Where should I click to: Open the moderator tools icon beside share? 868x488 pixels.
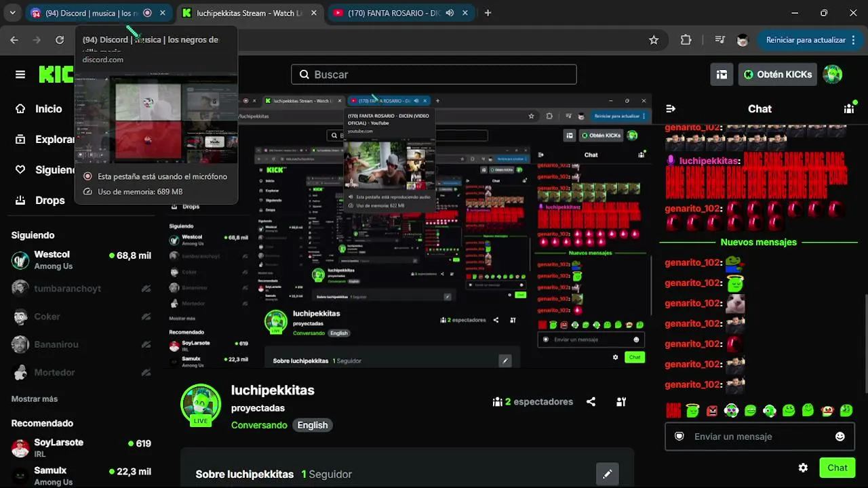621,402
